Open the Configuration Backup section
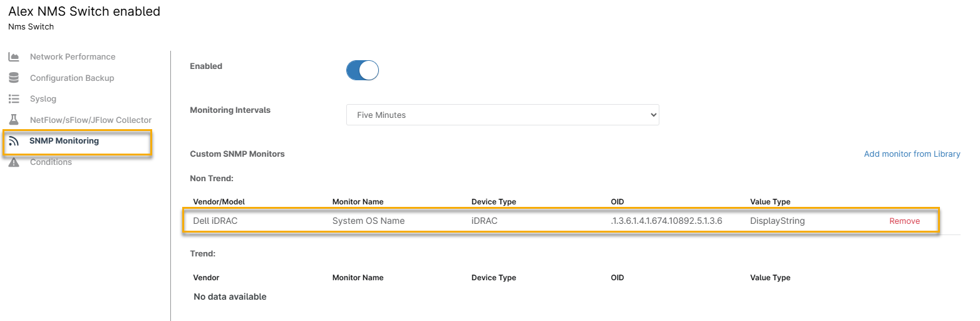The width and height of the screenshot is (980, 321). 72,78
